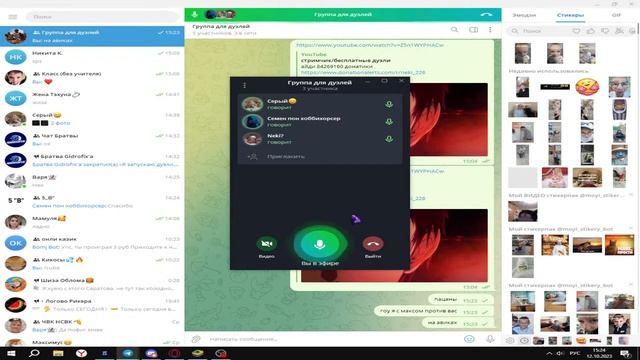Click the message input field
This screenshot has height=360, width=640.
click(x=333, y=339)
